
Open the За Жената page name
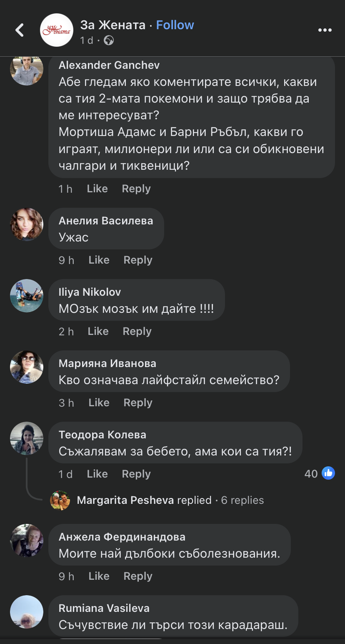tap(112, 25)
